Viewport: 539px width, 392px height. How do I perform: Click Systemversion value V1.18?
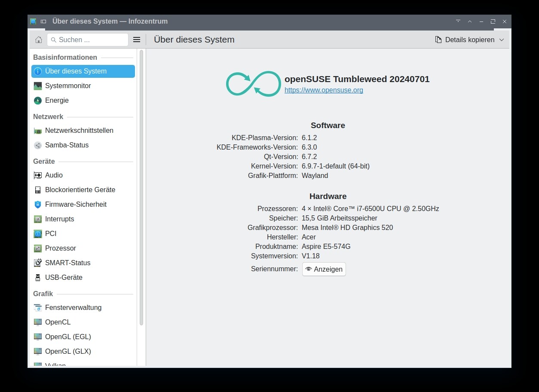pos(311,256)
